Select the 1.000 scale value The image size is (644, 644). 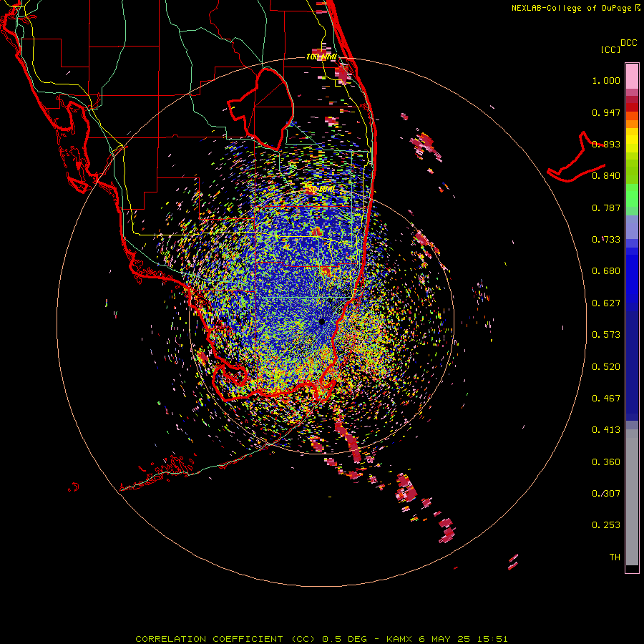(606, 80)
